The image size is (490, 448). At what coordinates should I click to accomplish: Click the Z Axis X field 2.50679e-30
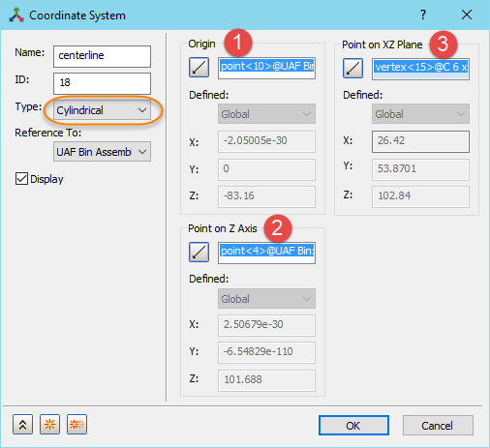point(266,325)
